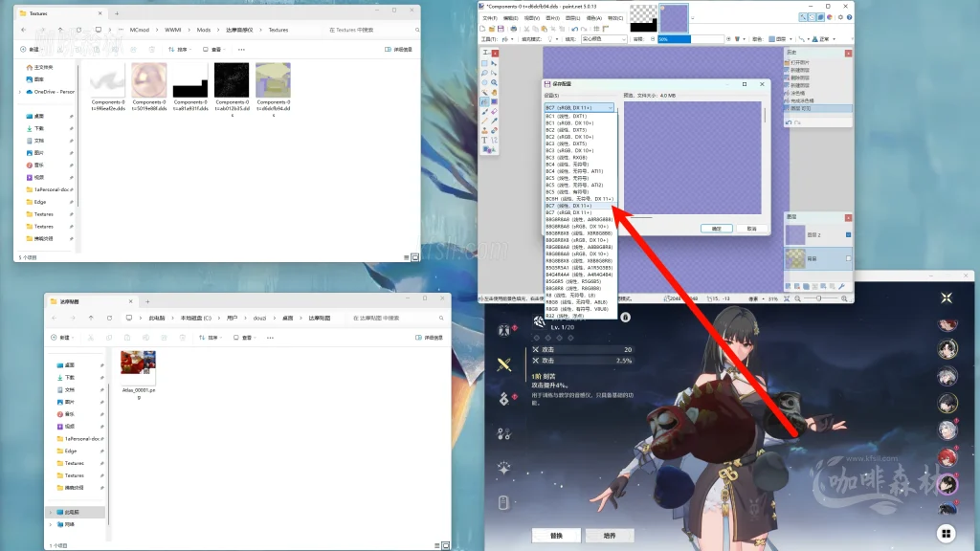The height and width of the screenshot is (551, 980).
Task: Choose BC7 (Linear, DX 11+) format option
Action: tap(569, 206)
